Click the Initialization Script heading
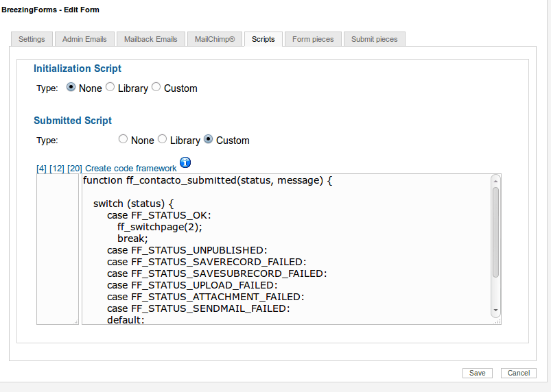 [x=78, y=69]
